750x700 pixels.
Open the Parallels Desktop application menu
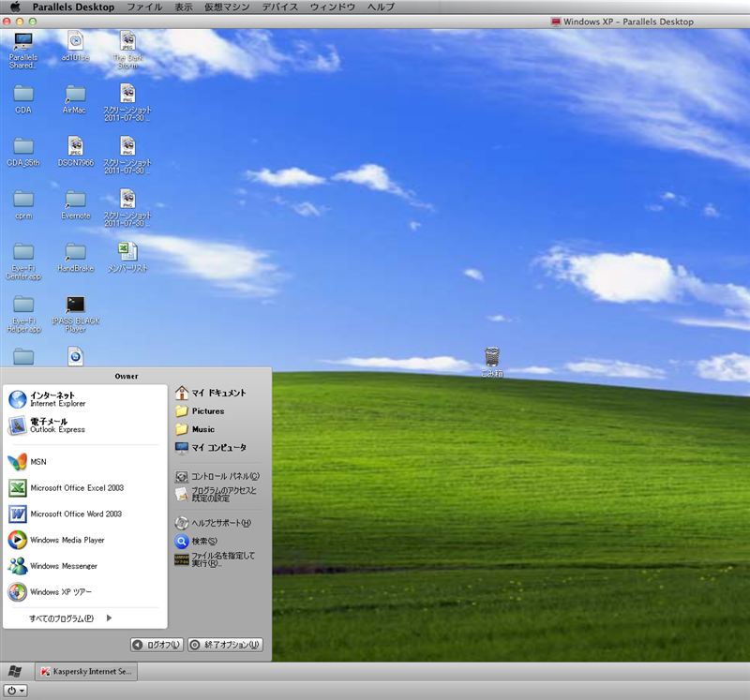click(x=73, y=7)
